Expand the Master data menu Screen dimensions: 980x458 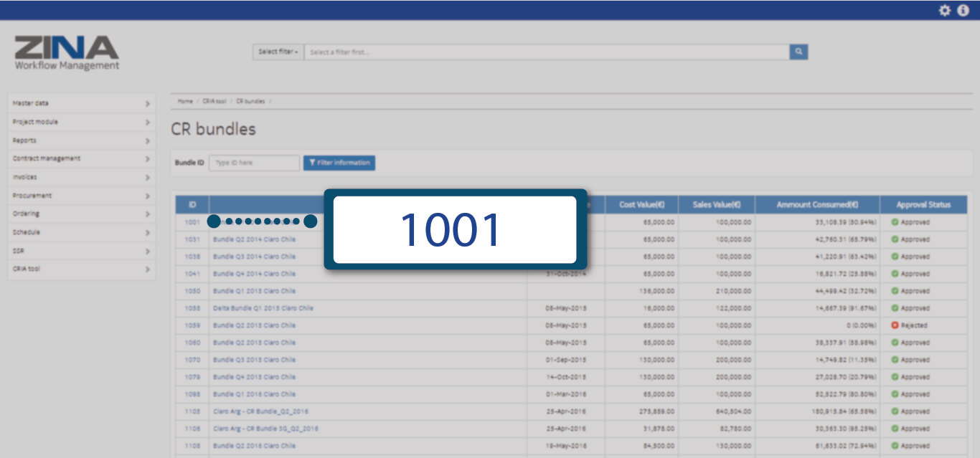(81, 103)
